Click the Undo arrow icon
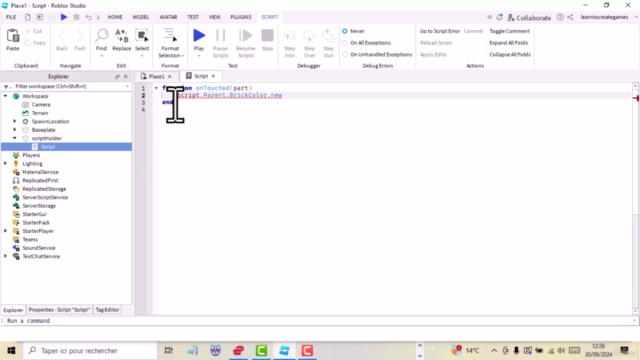 [x=88, y=17]
